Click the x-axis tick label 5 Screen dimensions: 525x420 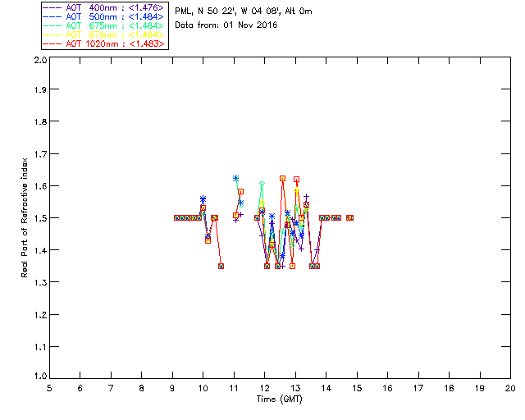[x=49, y=388]
